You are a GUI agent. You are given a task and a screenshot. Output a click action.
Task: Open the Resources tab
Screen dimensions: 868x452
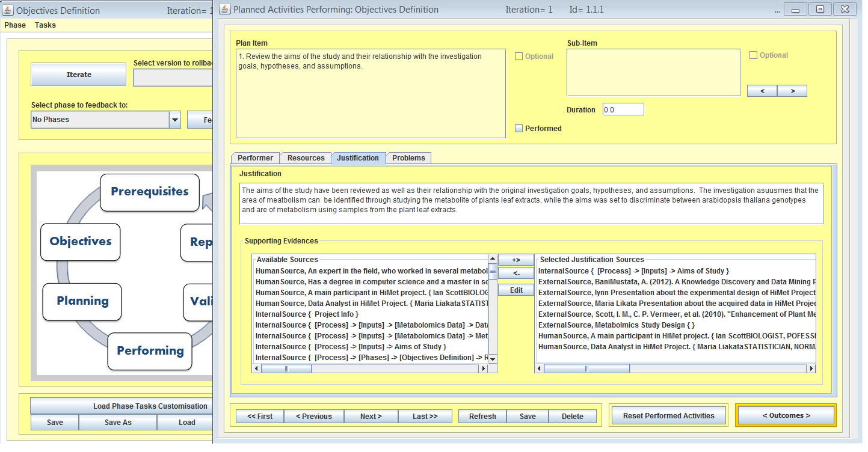tap(306, 158)
